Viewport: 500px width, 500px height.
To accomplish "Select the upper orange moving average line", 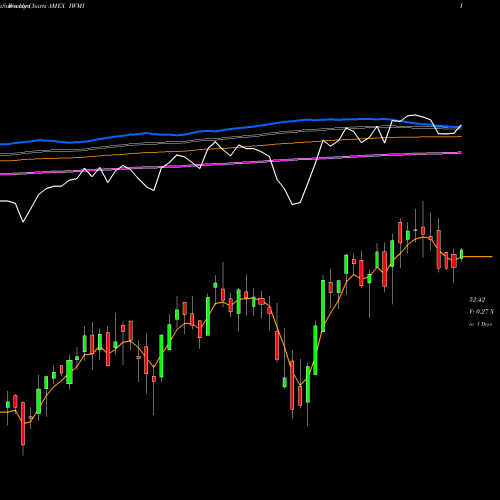I will 233,147.
